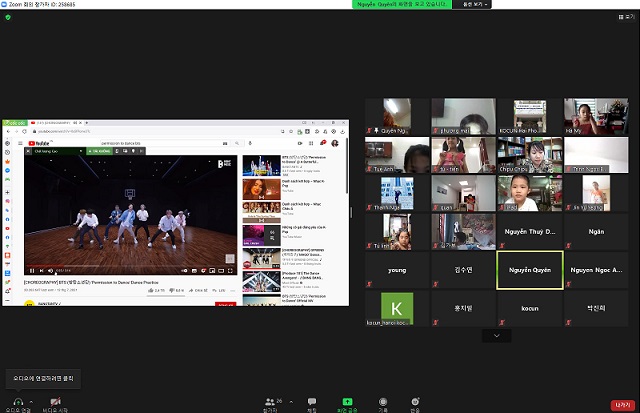The height and width of the screenshot is (413, 640).
Task: Pause the YouTube video in shared screen
Action: 32,271
